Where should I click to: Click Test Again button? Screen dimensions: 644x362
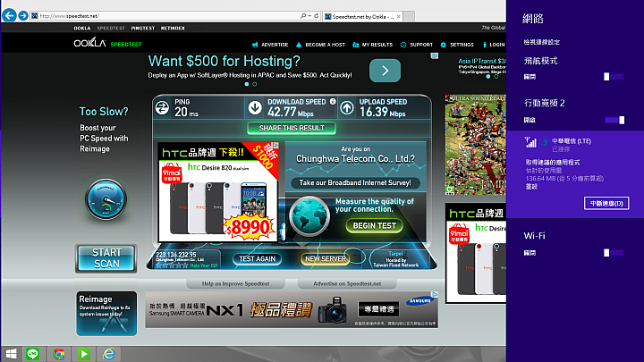tap(258, 259)
